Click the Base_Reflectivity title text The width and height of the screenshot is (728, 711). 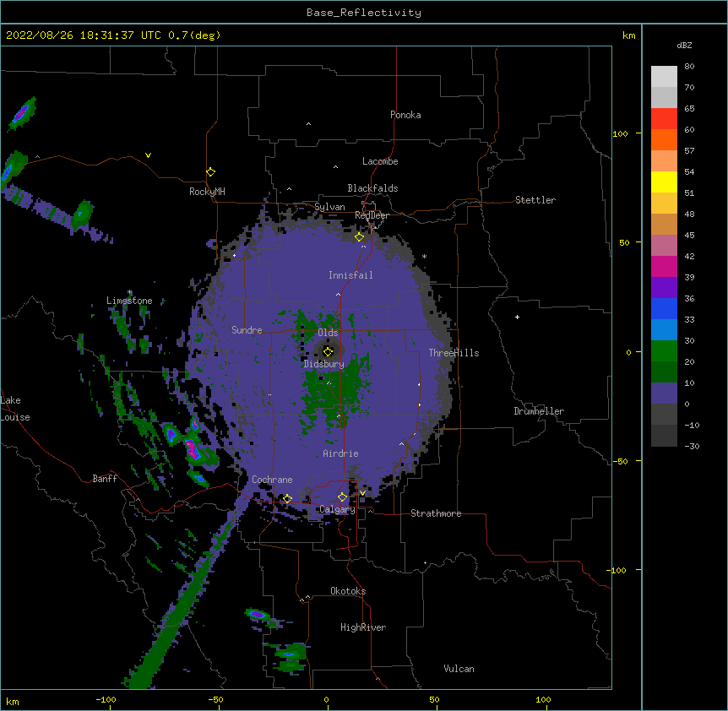(x=364, y=13)
